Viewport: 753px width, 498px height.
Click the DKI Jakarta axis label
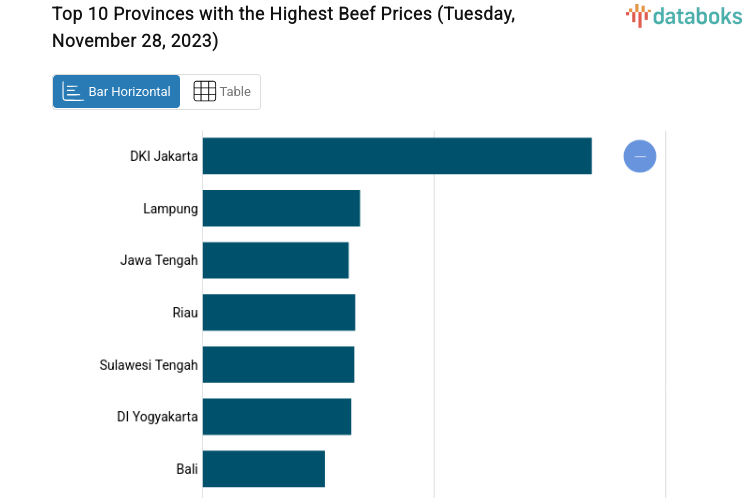[164, 156]
